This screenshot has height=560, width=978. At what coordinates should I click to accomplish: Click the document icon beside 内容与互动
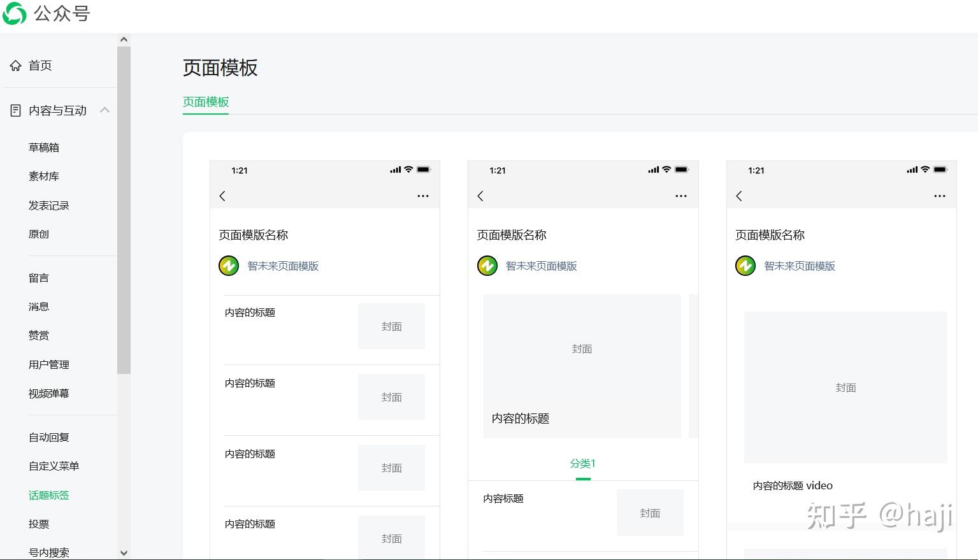click(x=16, y=111)
